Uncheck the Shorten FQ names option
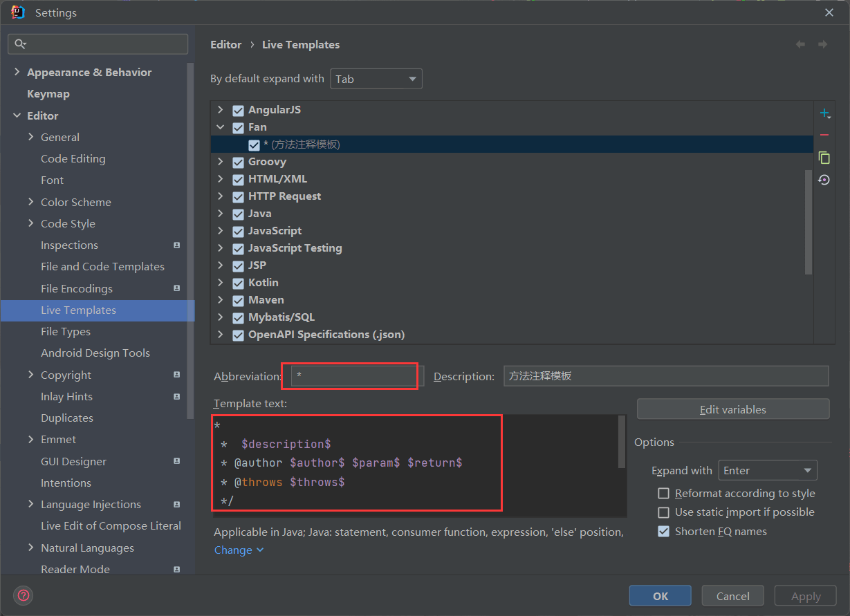850x616 pixels. pyautogui.click(x=663, y=531)
